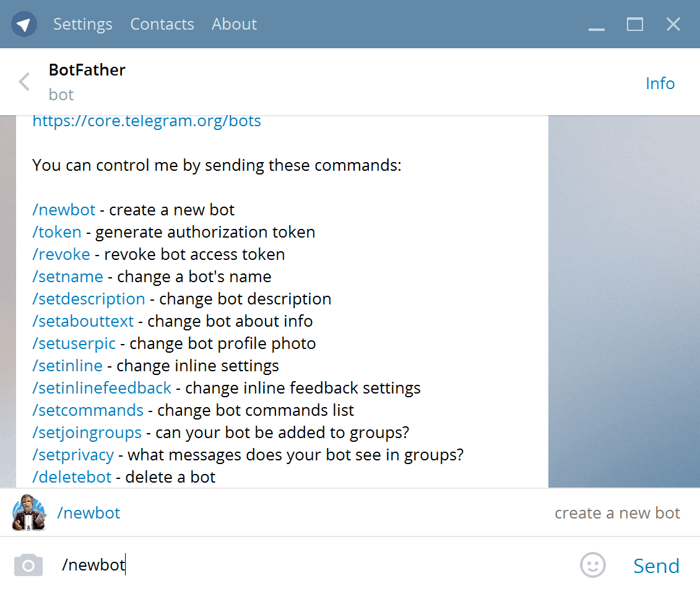Click the BotFather avatar in the suggestion
Image resolution: width=700 pixels, height=594 pixels.
tap(29, 512)
